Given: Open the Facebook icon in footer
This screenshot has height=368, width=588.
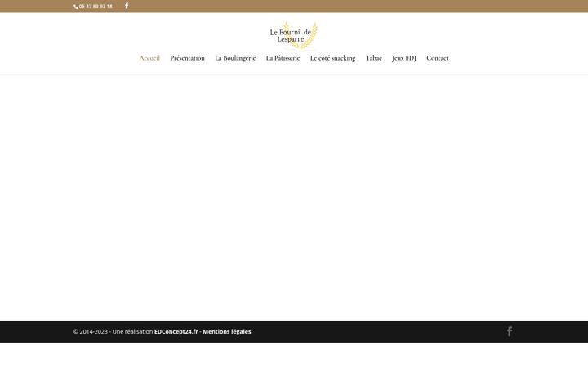Looking at the screenshot, I should [510, 331].
